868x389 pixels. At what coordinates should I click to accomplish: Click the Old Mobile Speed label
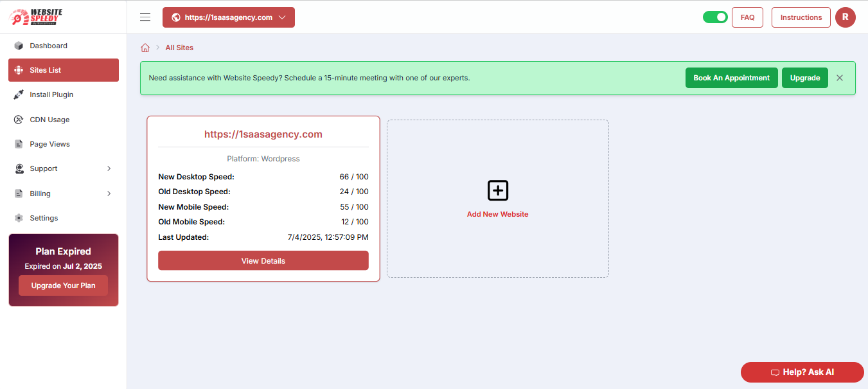coord(191,222)
